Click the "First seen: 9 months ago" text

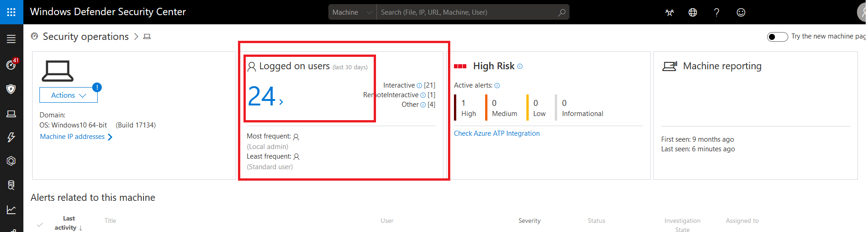pyautogui.click(x=697, y=139)
